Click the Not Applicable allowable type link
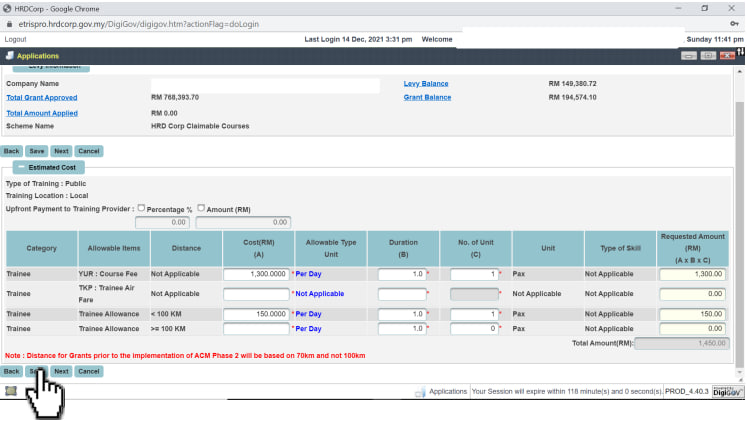 point(320,294)
